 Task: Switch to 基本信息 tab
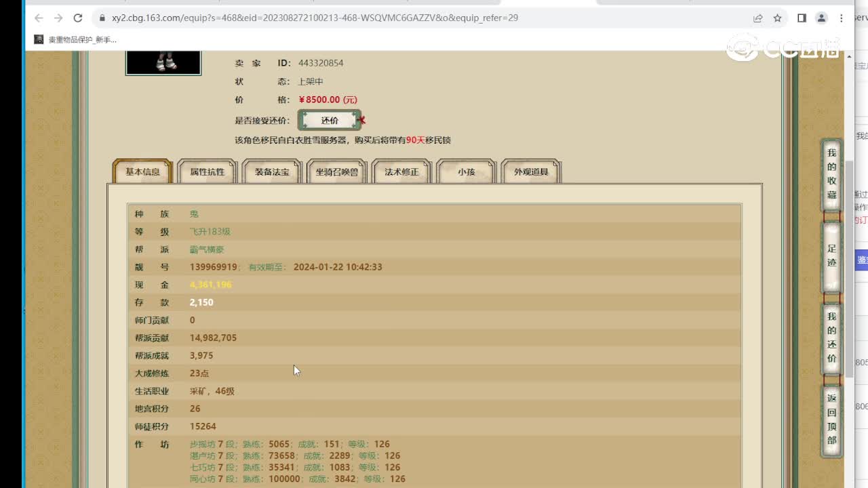click(142, 171)
